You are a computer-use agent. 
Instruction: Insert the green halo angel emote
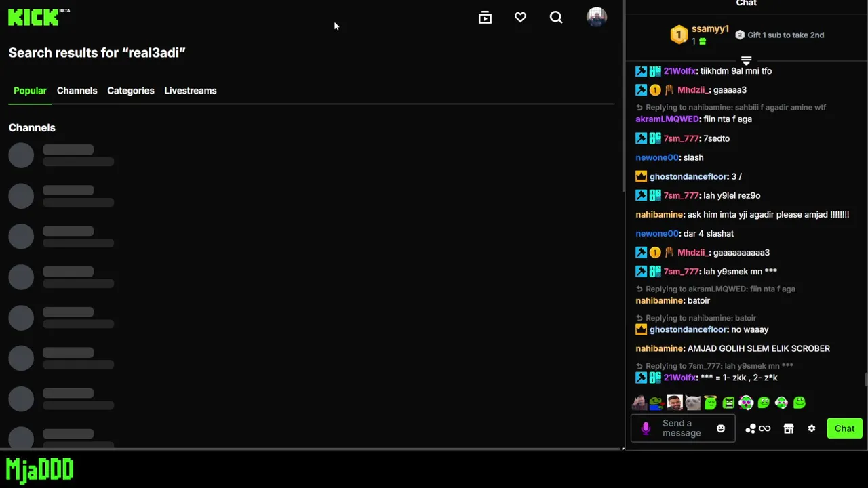[711, 403]
